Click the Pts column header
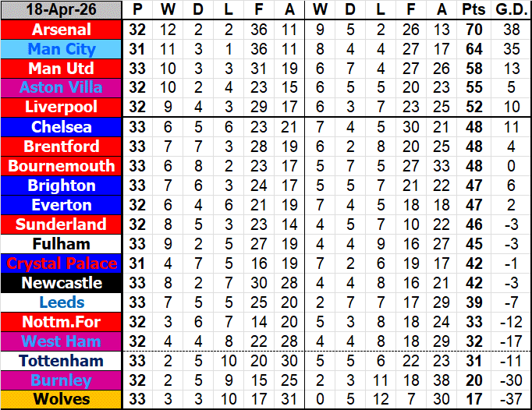Image resolution: width=532 pixels, height=410 pixels. pos(471,10)
